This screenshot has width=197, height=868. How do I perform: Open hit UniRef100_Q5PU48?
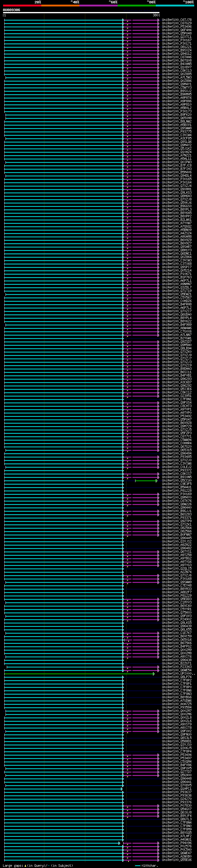click(177, 33)
